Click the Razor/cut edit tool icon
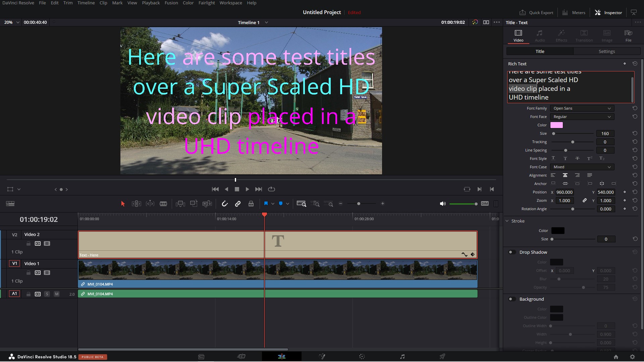Viewport: 644px width, 362px height. pyautogui.click(x=163, y=204)
